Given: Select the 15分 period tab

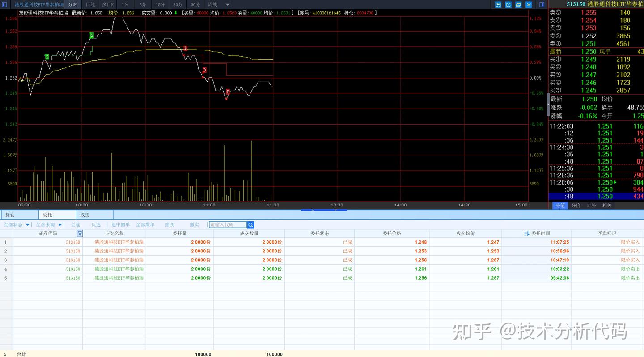Looking at the screenshot, I should [x=160, y=4].
